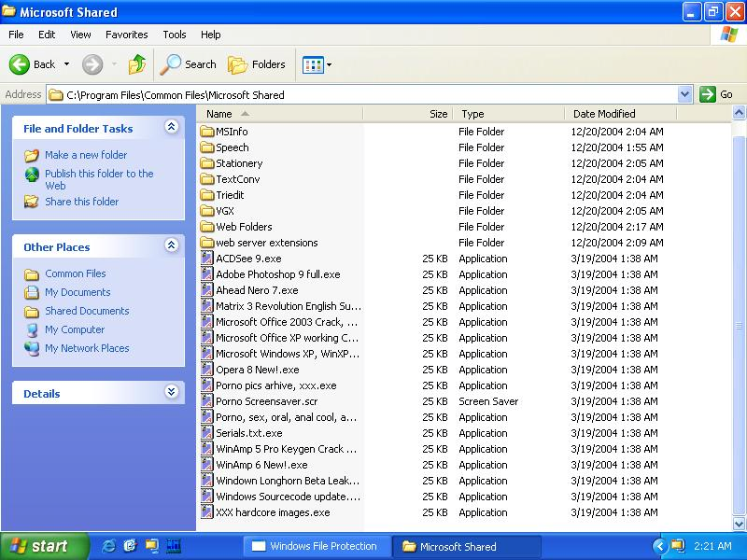Screen dimensions: 747x560
Task: Sort files by the Size column header
Action: pyautogui.click(x=408, y=114)
